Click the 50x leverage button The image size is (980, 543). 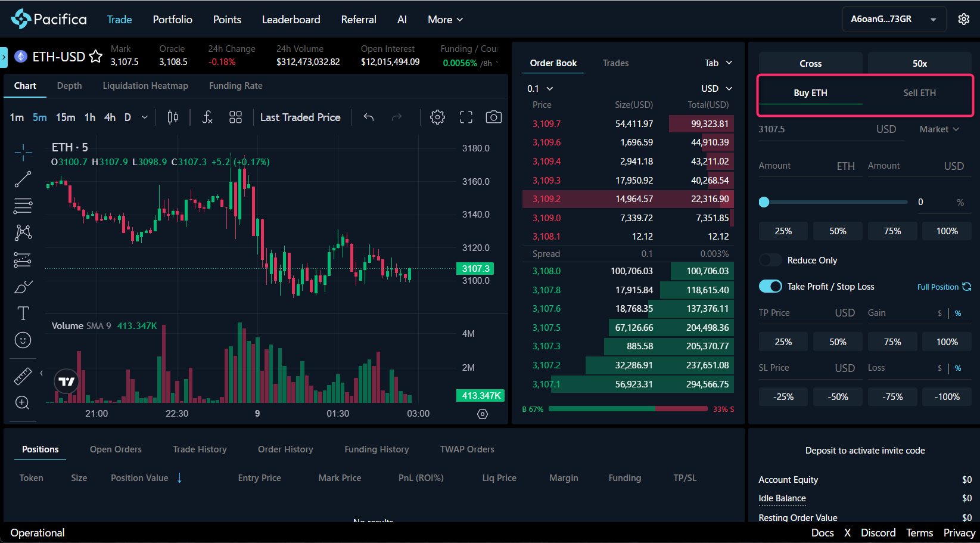click(x=919, y=63)
